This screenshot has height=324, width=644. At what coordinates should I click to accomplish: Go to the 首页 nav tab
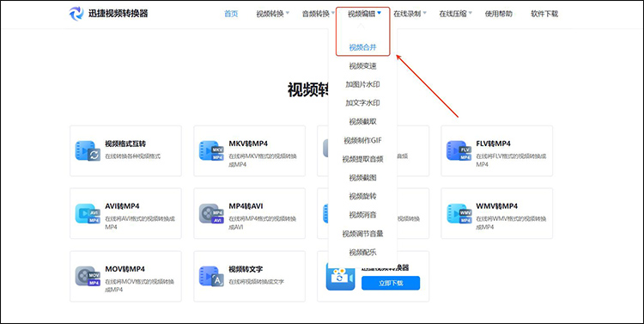[x=231, y=14]
